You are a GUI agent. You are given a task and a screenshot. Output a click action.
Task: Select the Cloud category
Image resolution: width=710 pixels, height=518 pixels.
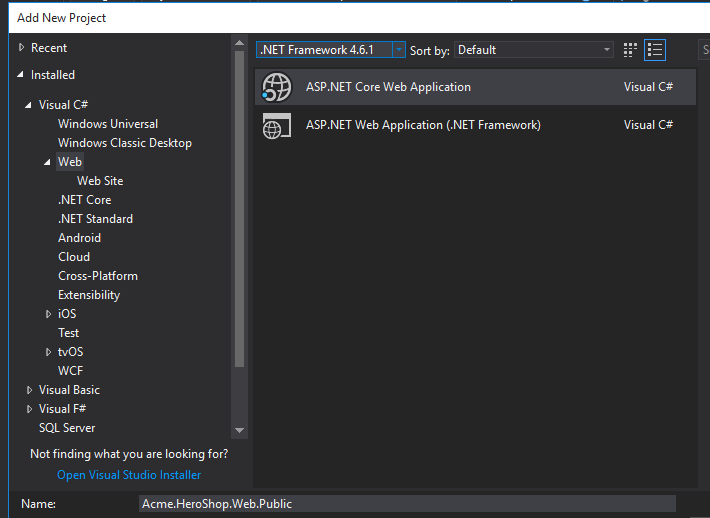pos(74,257)
